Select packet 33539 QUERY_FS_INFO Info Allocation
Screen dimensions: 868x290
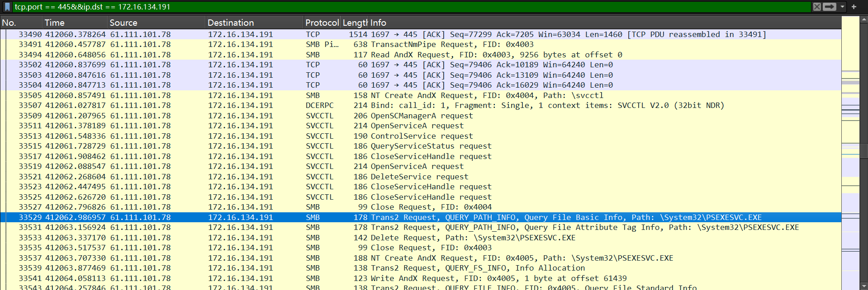(421, 268)
